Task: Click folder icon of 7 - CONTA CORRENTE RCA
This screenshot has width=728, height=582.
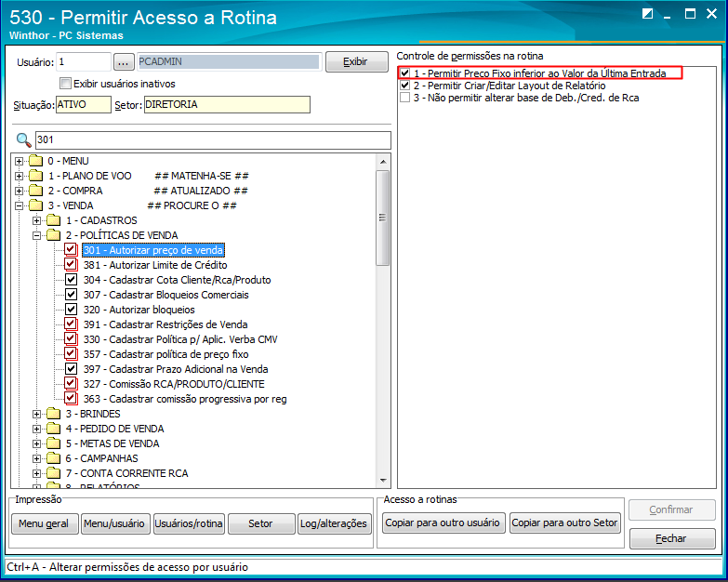Action: 54,473
